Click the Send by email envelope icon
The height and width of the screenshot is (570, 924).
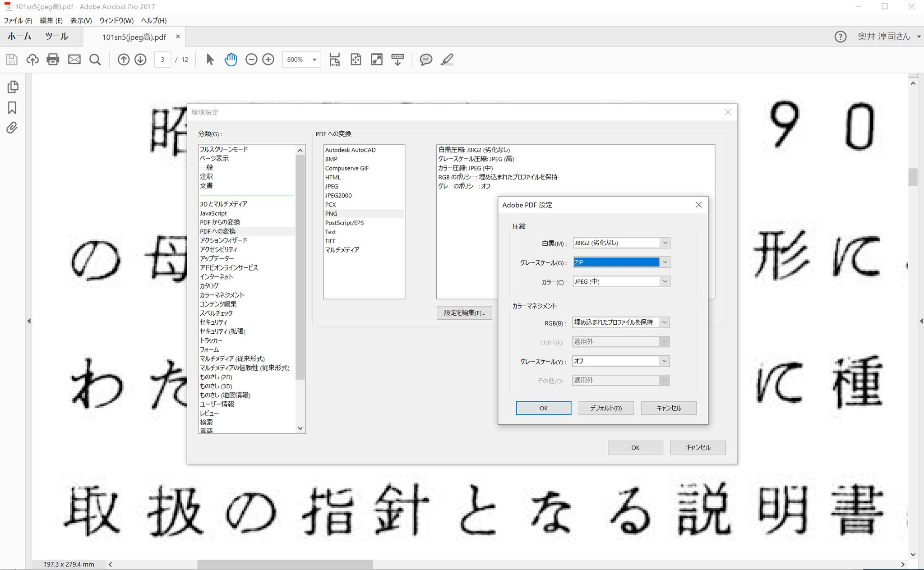(x=74, y=60)
